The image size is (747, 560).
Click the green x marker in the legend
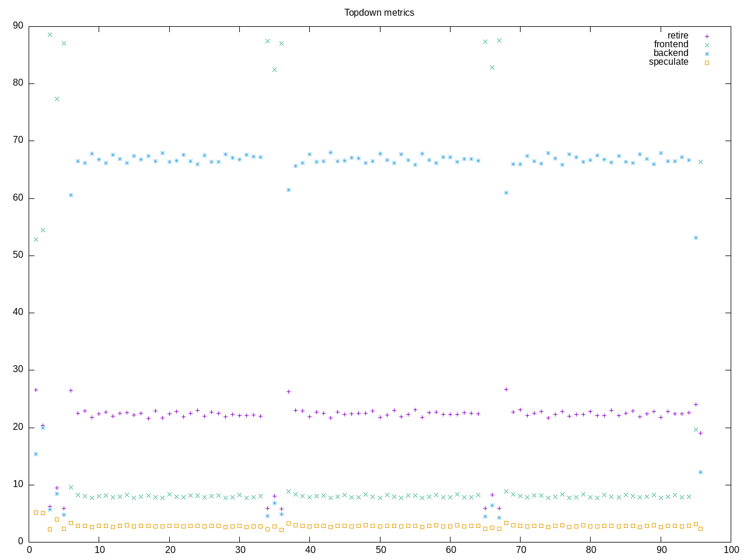pos(707,45)
